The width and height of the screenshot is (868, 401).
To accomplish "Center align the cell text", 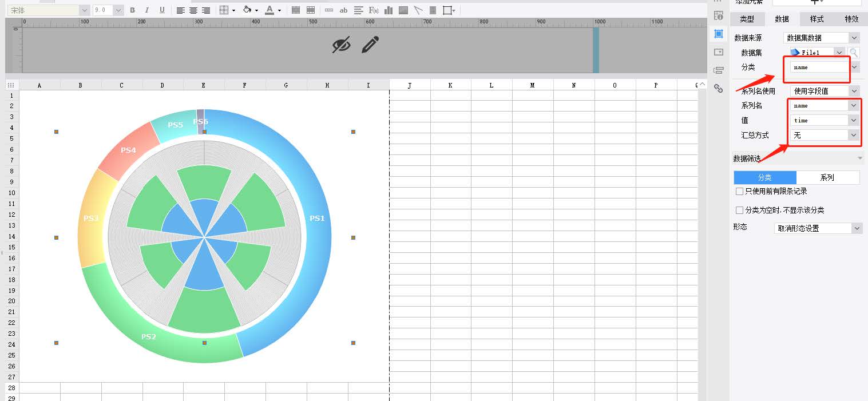I will [x=193, y=10].
